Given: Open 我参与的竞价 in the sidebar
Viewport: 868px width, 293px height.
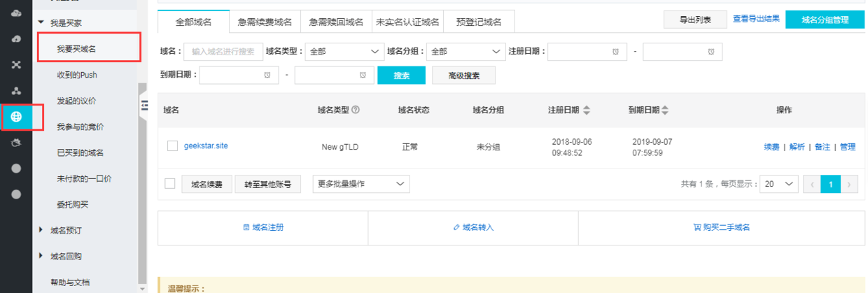Looking at the screenshot, I should click(x=80, y=127).
